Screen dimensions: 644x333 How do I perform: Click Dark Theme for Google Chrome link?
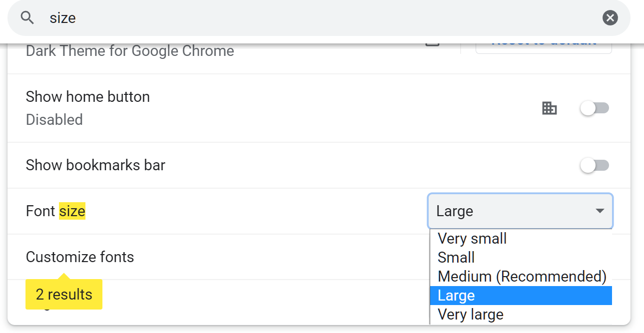130,51
